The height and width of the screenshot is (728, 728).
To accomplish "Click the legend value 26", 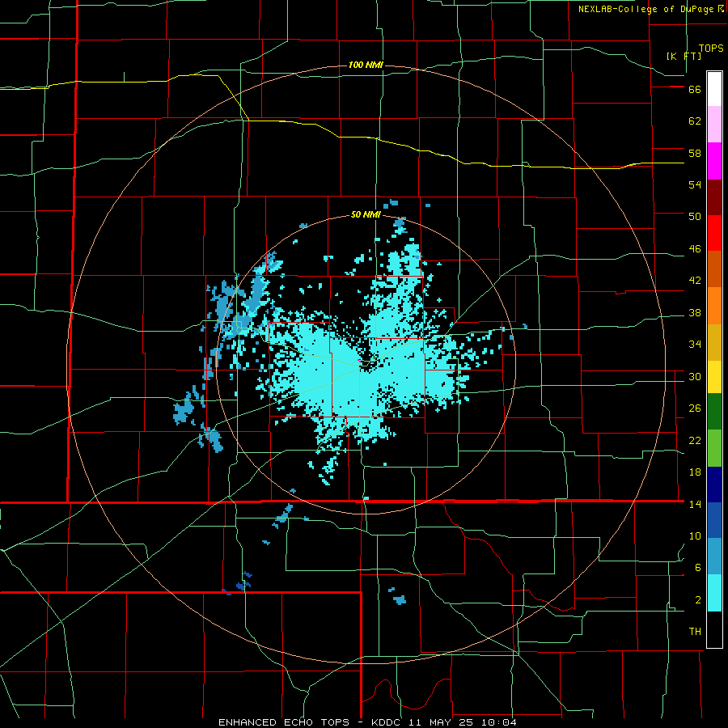I will (x=695, y=408).
